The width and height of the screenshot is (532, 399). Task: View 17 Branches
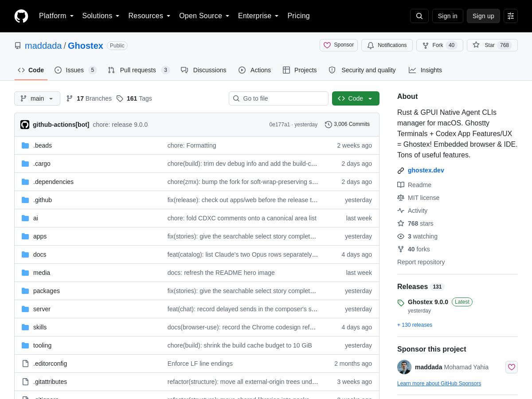(89, 98)
